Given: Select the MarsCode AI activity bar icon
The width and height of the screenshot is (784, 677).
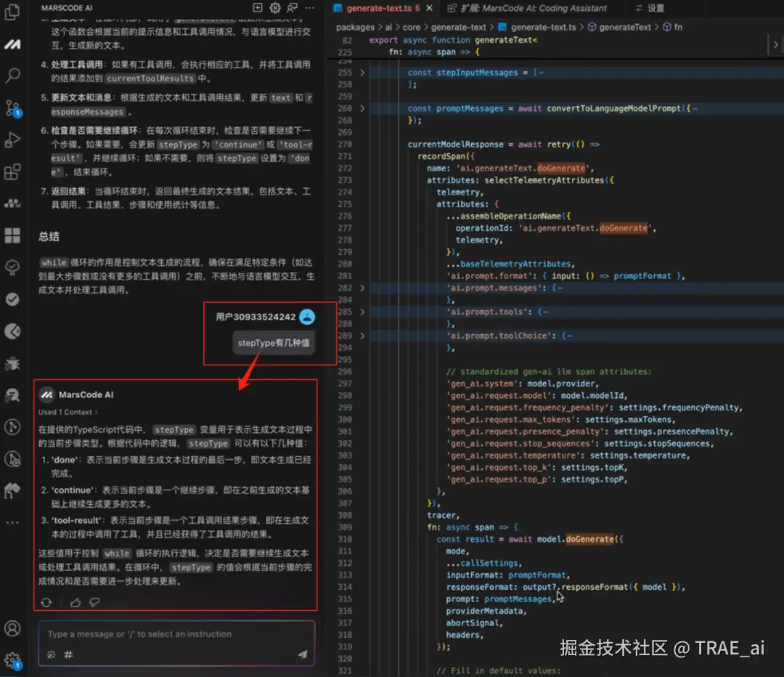Looking at the screenshot, I should [11, 44].
